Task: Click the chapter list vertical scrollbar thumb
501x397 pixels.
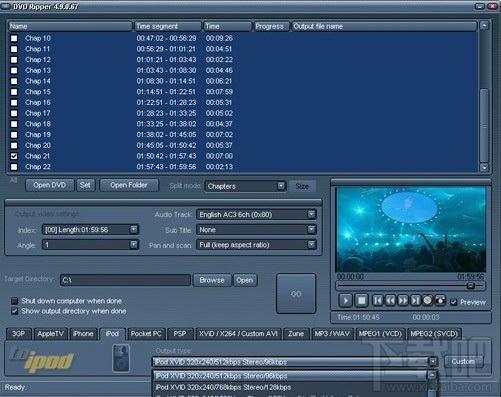Action: coord(484,125)
